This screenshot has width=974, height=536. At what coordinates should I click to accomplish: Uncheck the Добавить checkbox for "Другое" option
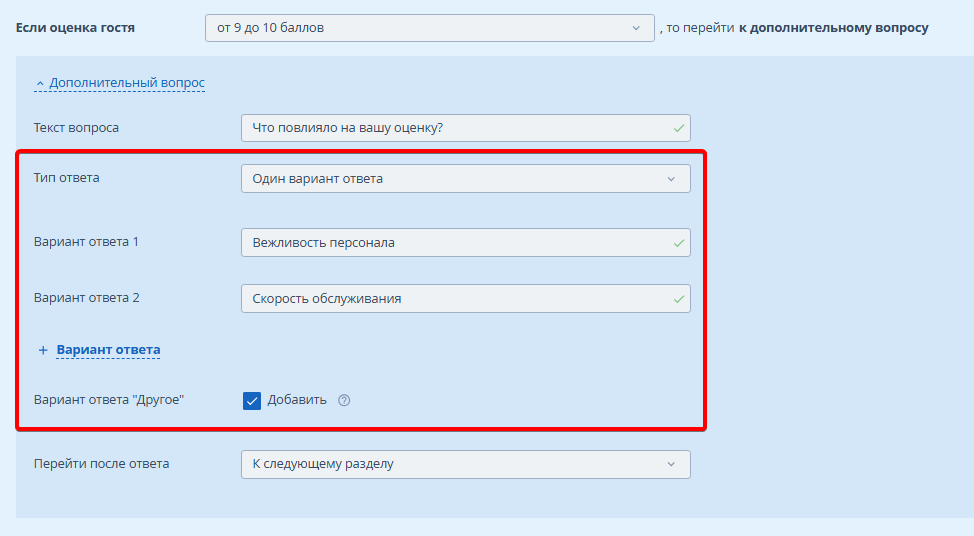tap(252, 400)
